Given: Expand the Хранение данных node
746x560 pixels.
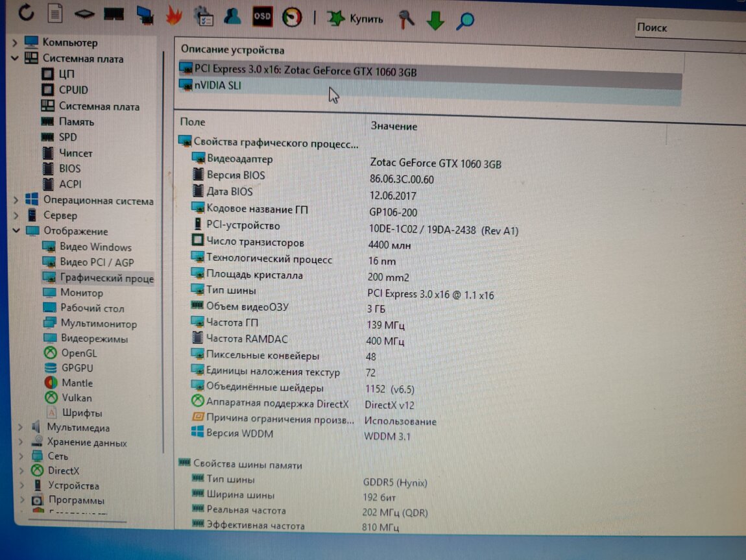Looking at the screenshot, I should click(21, 443).
